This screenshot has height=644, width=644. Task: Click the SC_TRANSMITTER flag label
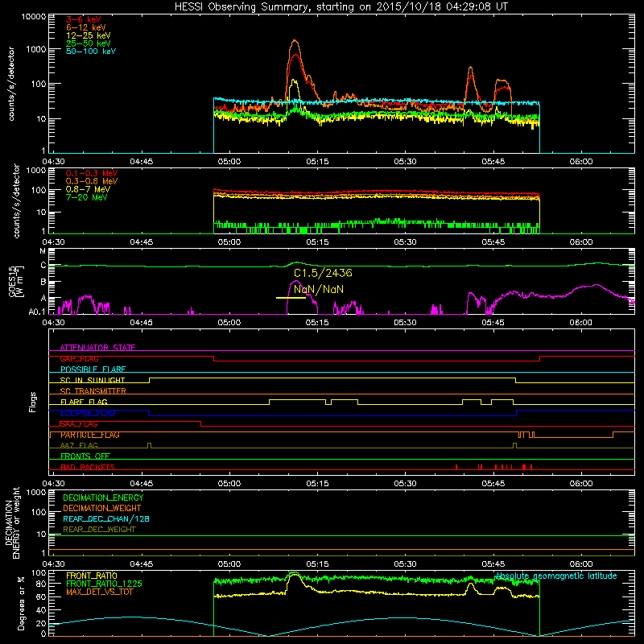(93, 391)
